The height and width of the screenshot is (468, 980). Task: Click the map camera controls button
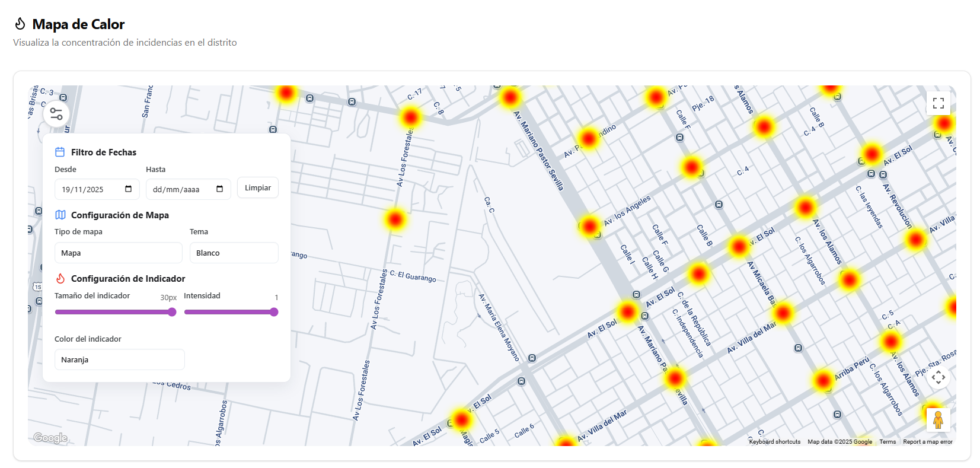click(x=938, y=377)
